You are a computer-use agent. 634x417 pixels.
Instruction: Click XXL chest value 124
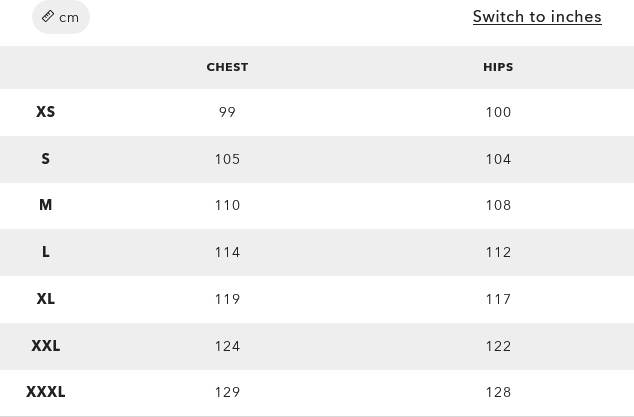coord(227,346)
